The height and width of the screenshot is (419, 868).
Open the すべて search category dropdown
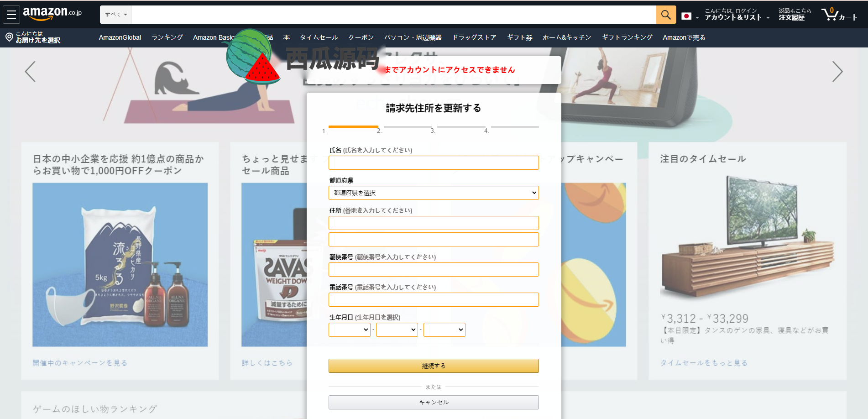pyautogui.click(x=116, y=15)
